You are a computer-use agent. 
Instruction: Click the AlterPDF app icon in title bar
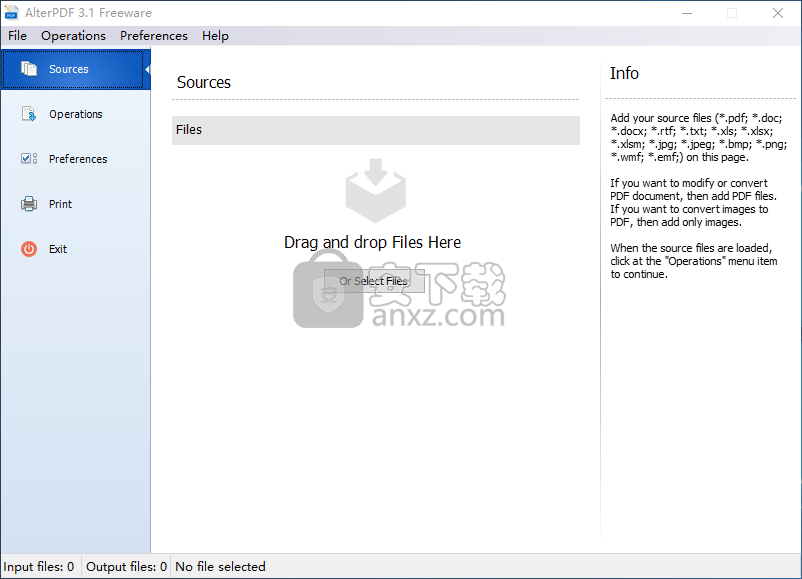[x=11, y=13]
